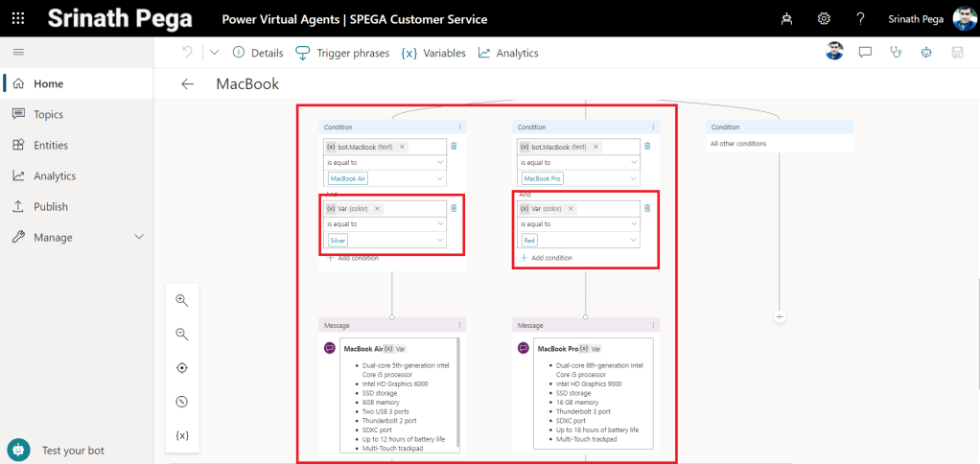Add node below All other conditions
980x464 pixels.
click(780, 315)
